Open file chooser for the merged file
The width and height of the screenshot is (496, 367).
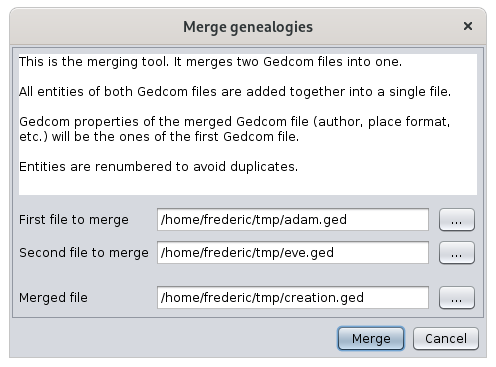click(457, 298)
